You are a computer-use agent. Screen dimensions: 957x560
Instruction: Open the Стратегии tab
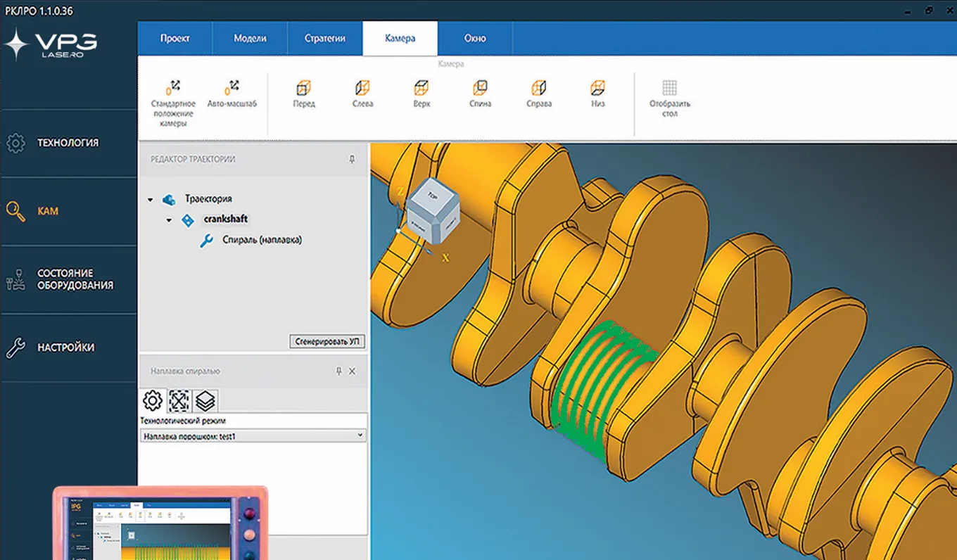click(324, 38)
